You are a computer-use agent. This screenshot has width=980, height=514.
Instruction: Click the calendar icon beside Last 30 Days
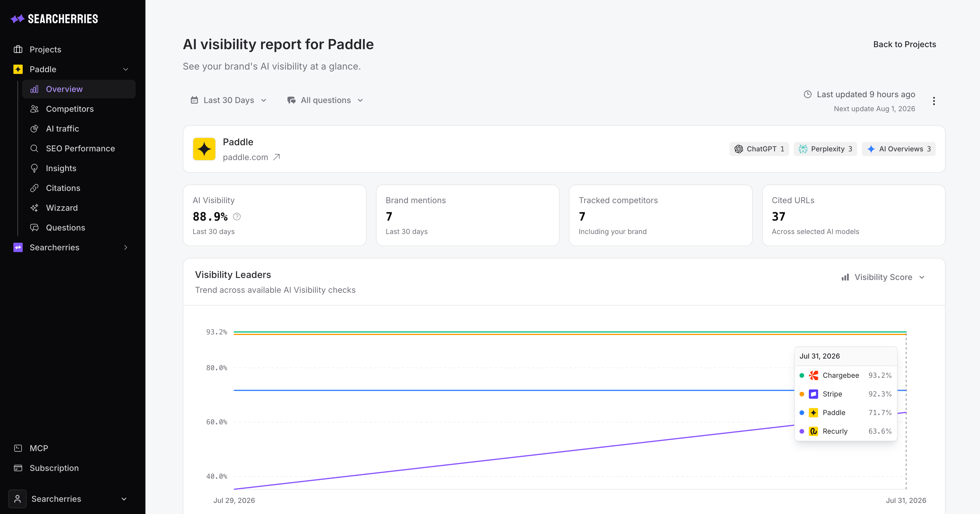(x=194, y=100)
